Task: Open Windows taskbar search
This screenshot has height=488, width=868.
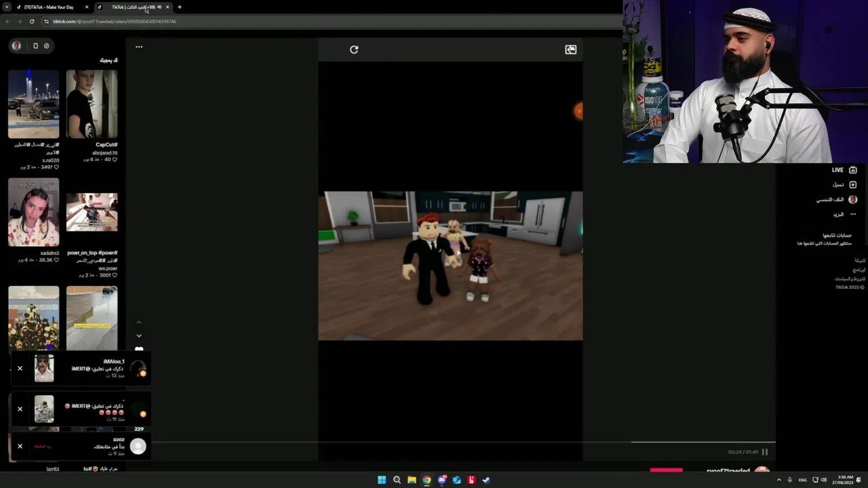Action: click(397, 480)
